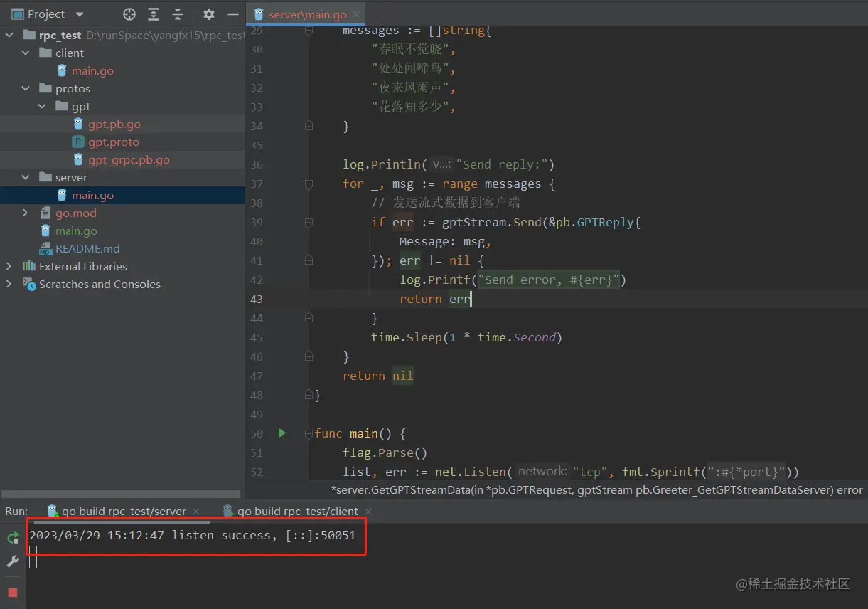
Task: Click the log.Println call on line 36
Action: (x=449, y=164)
